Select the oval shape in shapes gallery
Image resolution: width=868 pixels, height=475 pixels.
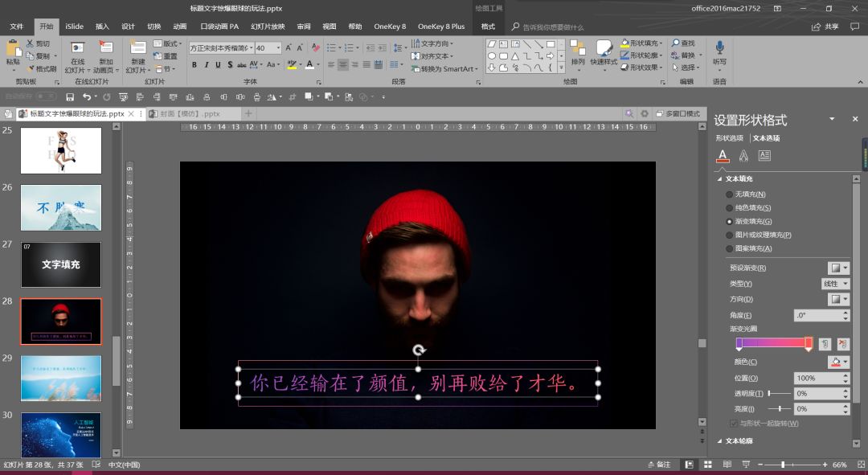[x=492, y=56]
